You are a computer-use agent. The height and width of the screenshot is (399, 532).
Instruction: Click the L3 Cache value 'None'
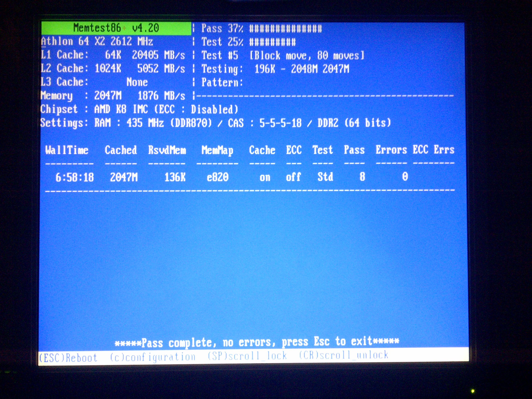point(137,82)
